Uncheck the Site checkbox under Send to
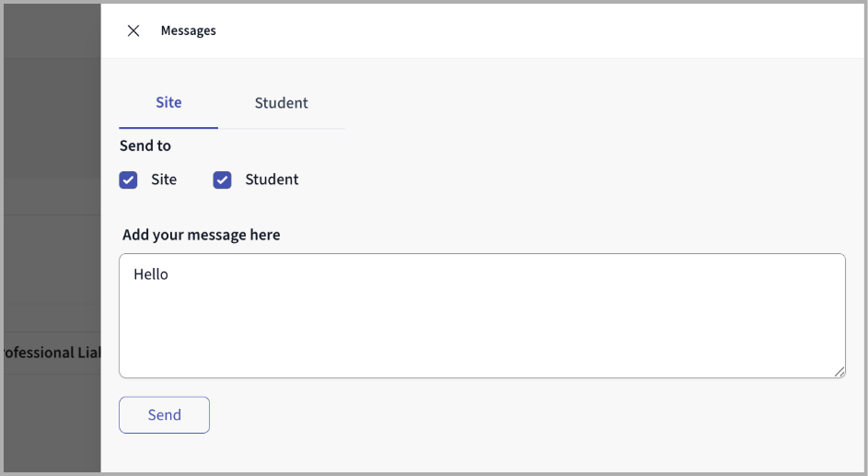 (x=129, y=180)
